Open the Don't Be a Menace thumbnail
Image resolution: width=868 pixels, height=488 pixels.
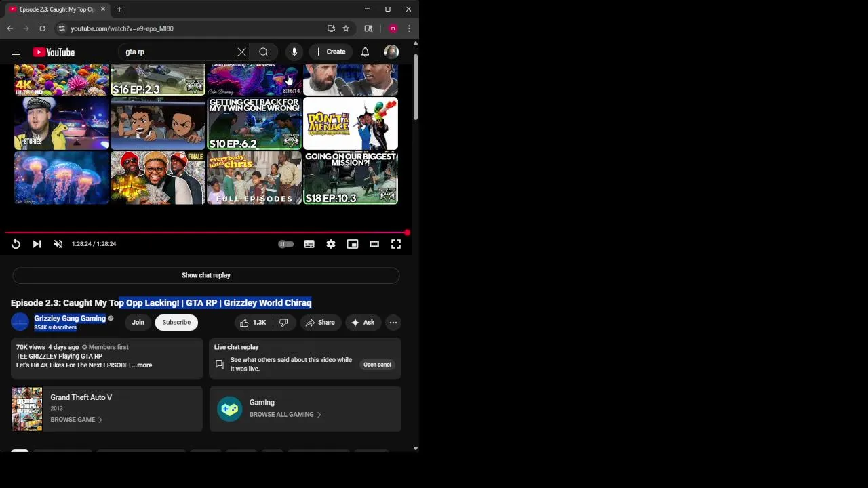pos(351,123)
